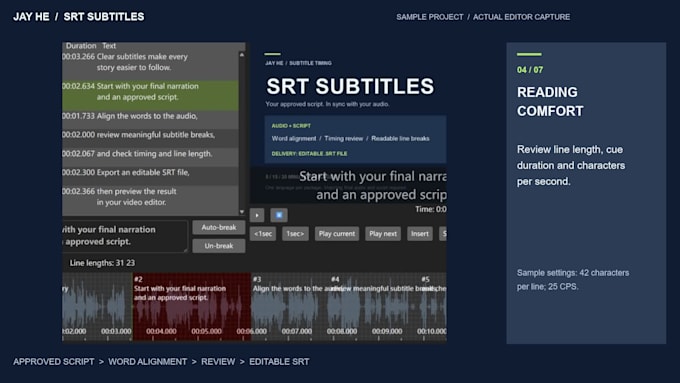Screen dimensions: 680x383
Task: Click the Duration column header
Action: 81,46
